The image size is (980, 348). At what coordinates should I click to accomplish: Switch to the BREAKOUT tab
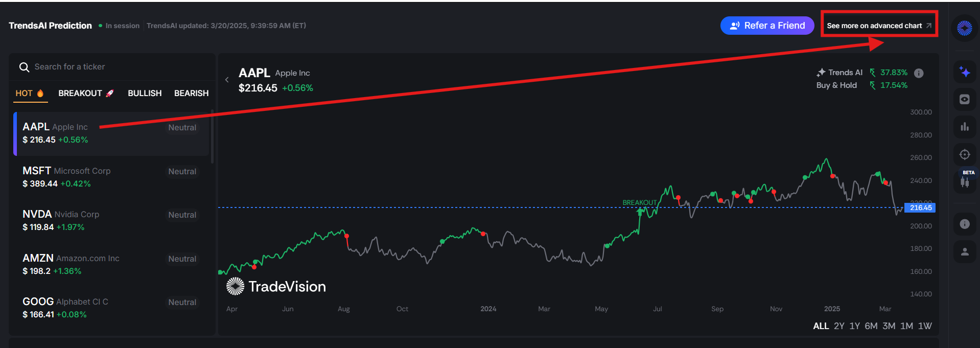click(x=86, y=93)
